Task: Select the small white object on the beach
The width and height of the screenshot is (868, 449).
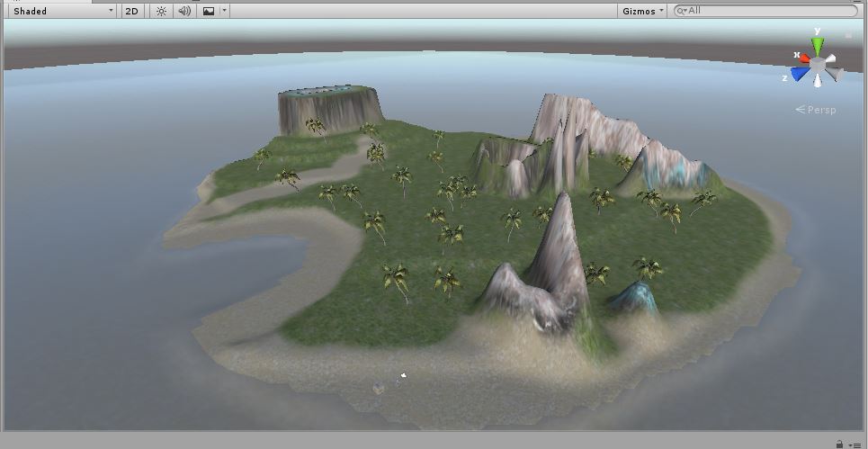Action: tap(404, 375)
